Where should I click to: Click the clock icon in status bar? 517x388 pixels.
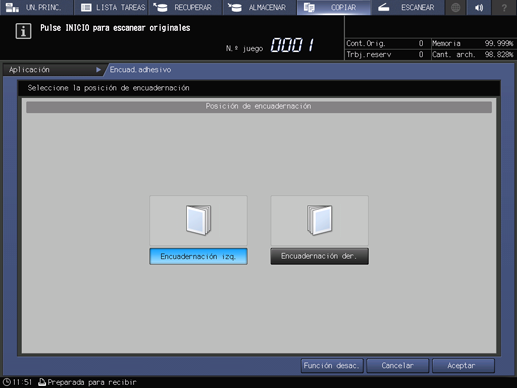pyautogui.click(x=7, y=382)
